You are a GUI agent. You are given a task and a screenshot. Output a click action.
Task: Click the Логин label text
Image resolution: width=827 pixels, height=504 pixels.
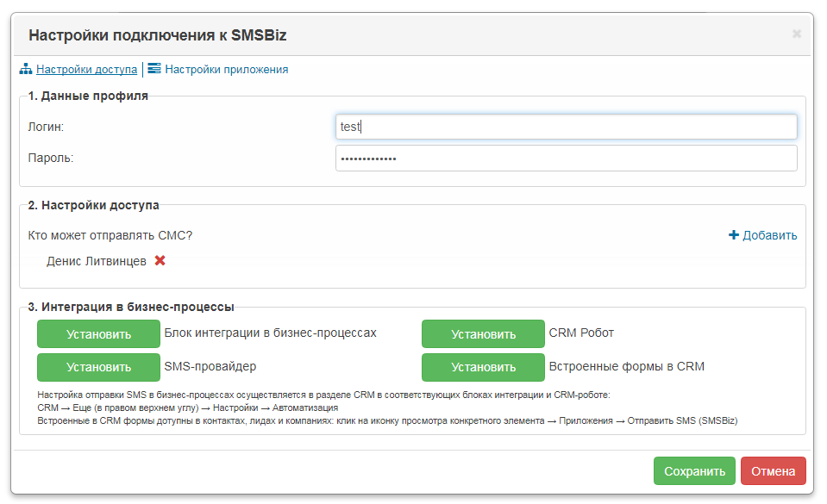[46, 127]
